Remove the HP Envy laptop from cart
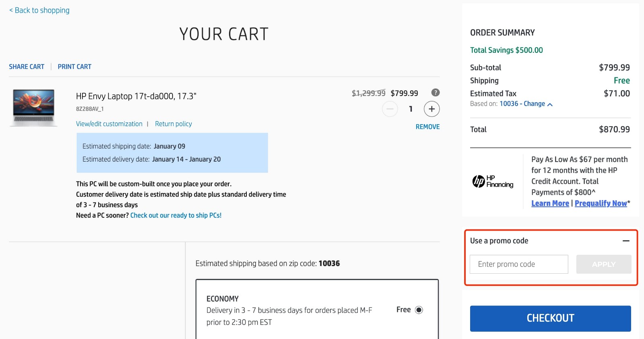The height and width of the screenshot is (339, 644). 427,127
